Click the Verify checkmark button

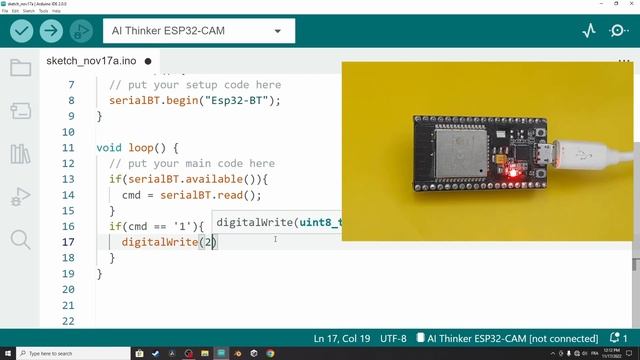[22, 31]
